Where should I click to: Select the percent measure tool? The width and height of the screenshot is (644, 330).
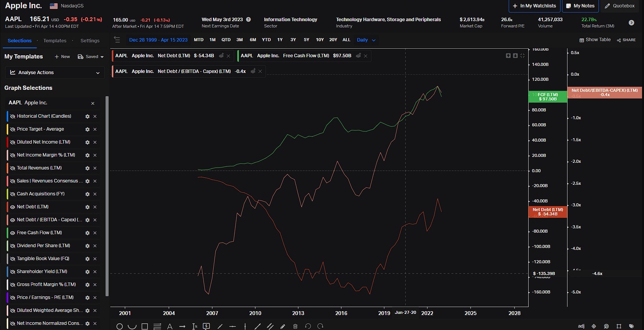click(x=195, y=326)
